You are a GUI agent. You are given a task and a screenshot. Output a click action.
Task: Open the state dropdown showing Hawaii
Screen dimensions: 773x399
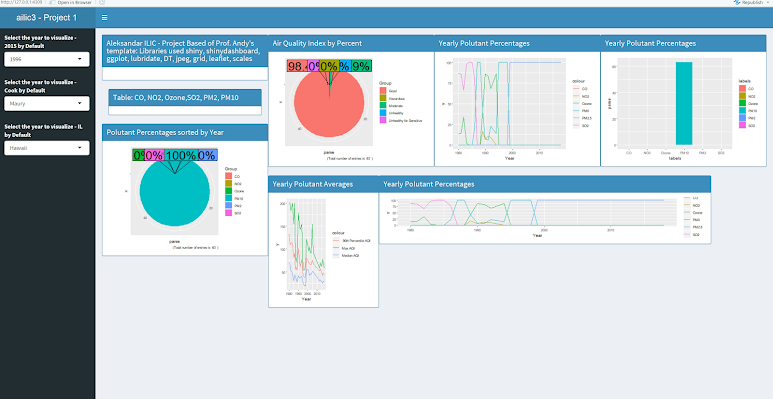coord(47,148)
